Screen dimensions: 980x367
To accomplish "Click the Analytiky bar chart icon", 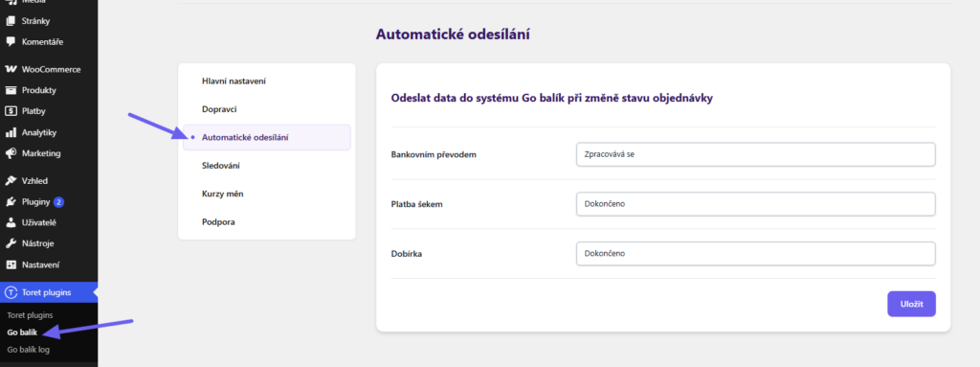I will point(10,133).
